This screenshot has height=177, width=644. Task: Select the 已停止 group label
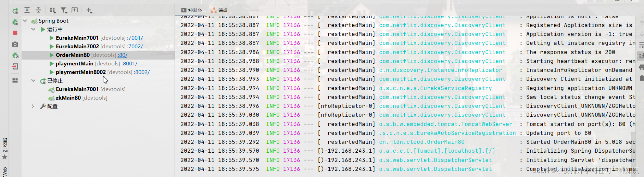55,80
